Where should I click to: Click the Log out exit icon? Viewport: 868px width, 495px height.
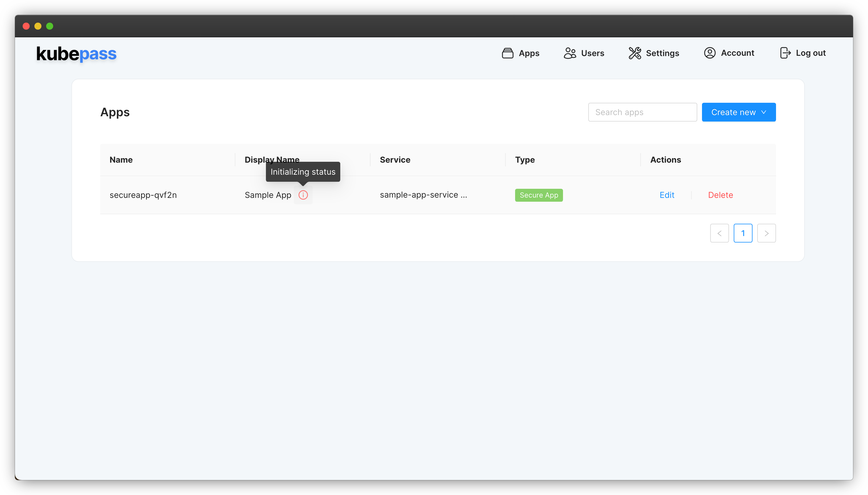[786, 53]
